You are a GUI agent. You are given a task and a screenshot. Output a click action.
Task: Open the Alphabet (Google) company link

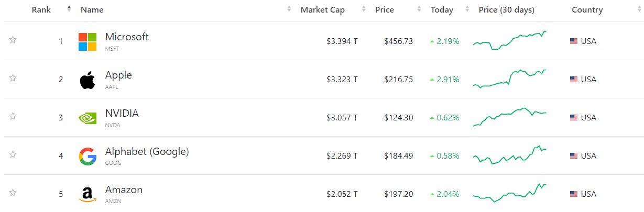click(147, 152)
